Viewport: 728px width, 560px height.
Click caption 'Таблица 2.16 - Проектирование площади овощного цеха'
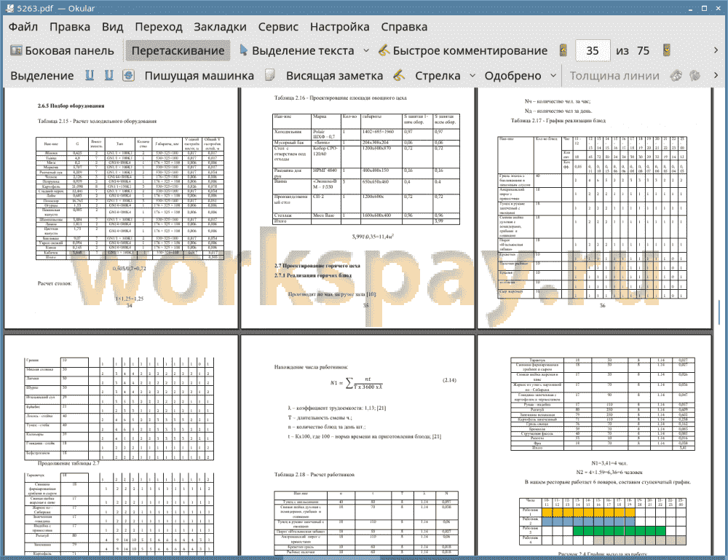pos(340,98)
